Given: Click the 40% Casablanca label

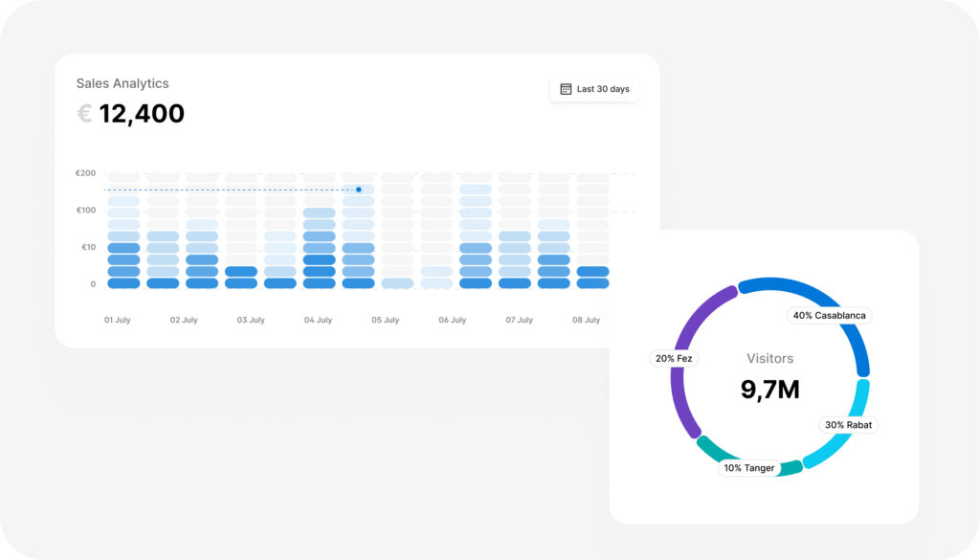Looking at the screenshot, I should point(829,316).
